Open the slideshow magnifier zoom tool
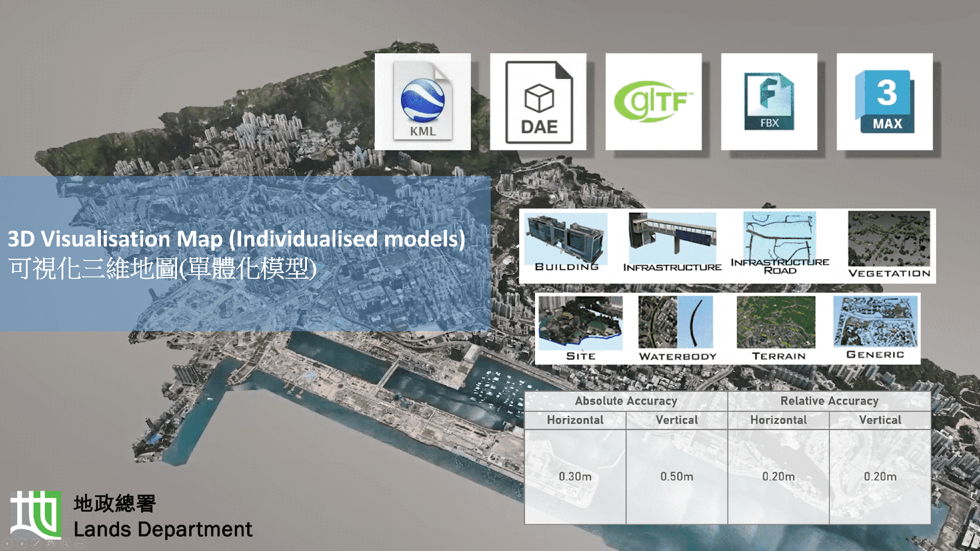 [x=65, y=544]
